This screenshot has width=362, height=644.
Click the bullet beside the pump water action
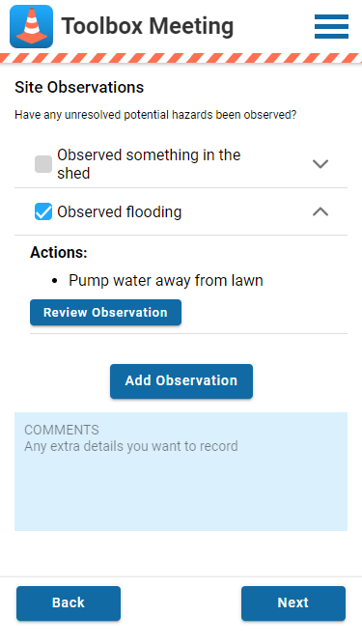click(55, 281)
